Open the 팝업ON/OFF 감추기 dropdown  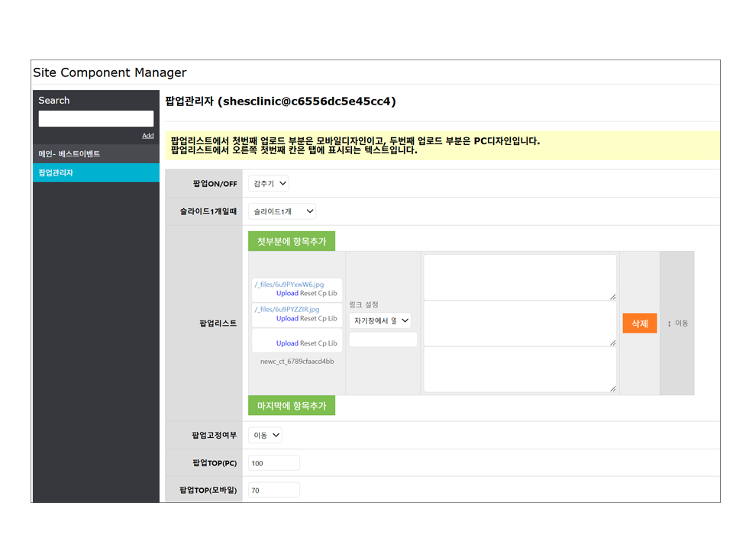click(x=269, y=184)
